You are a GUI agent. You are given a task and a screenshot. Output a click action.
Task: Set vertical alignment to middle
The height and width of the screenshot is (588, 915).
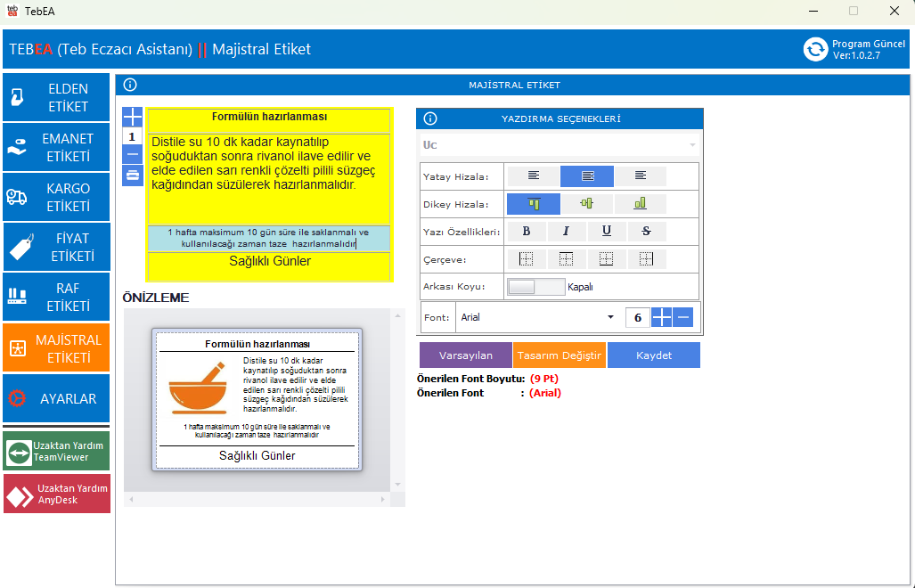tap(586, 204)
